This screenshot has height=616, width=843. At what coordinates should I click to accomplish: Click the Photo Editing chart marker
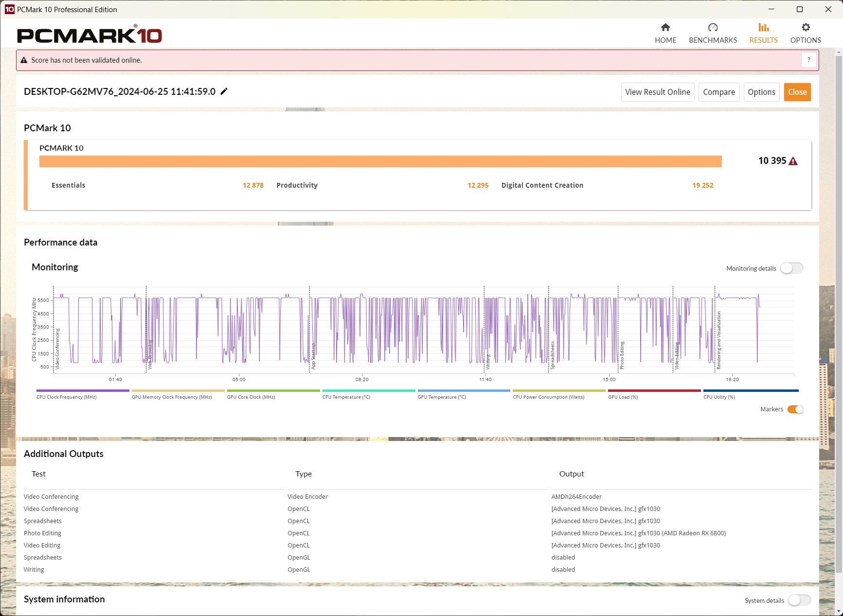tap(622, 355)
